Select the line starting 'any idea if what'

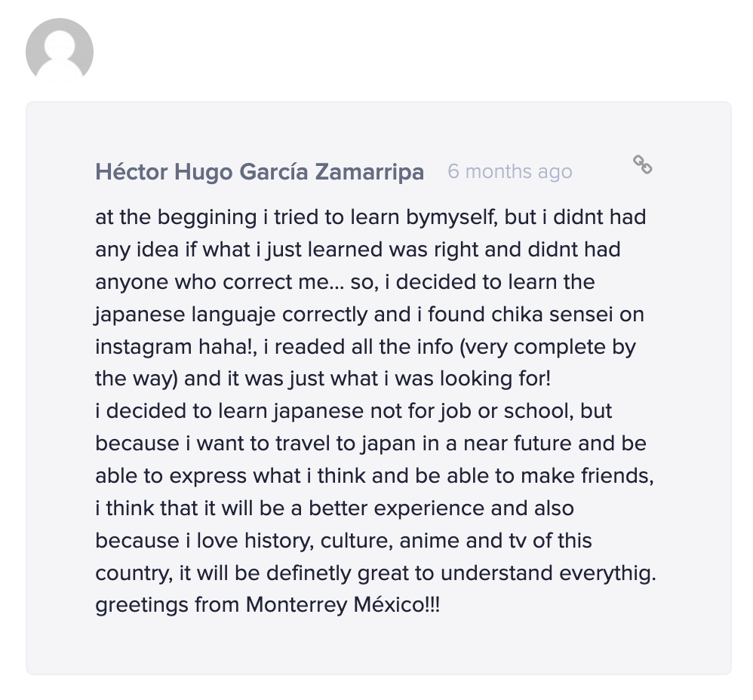358,250
